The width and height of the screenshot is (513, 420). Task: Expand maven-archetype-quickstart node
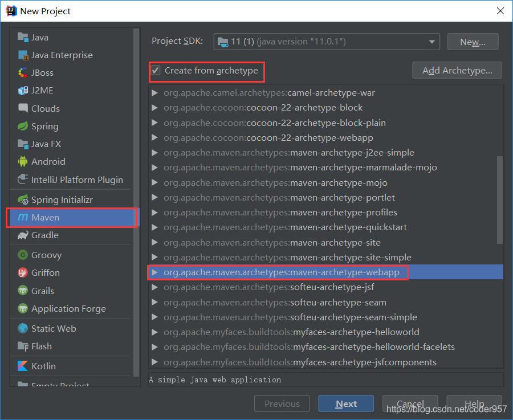154,227
